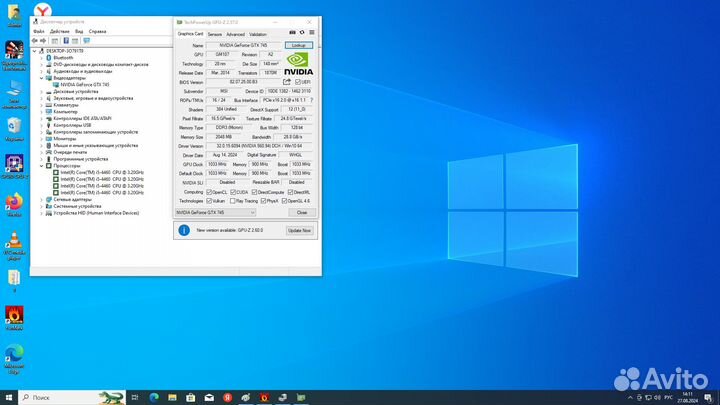The height and width of the screenshot is (405, 720).
Task: Expand the Мониторы node
Action: pyautogui.click(x=41, y=139)
